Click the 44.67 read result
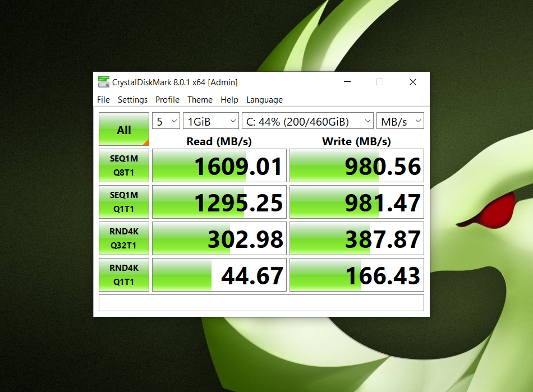Screen dimensions: 533x392 [x=219, y=275]
